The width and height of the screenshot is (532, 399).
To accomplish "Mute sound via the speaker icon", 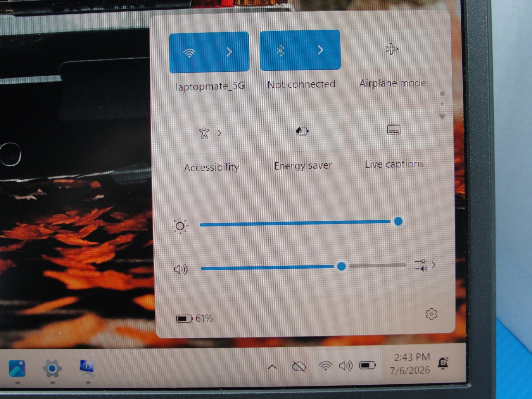I will point(181,269).
